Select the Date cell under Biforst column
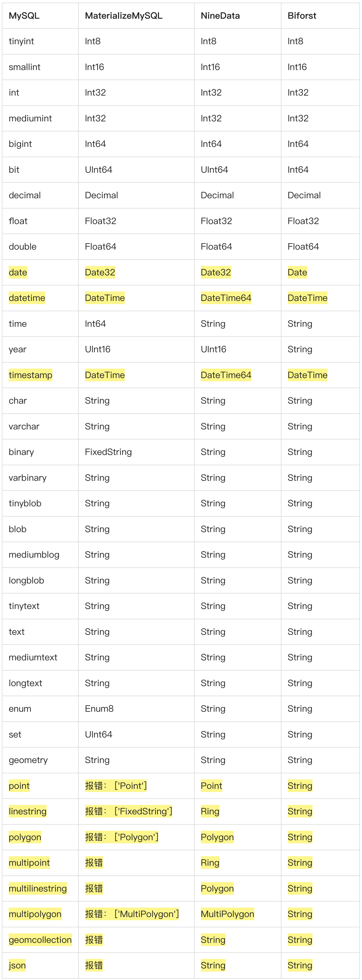This screenshot has height=980, width=362. coord(297,273)
